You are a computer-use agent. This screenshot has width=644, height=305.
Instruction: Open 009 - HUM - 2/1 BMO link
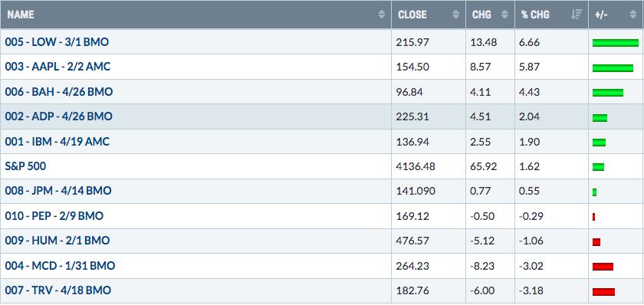coord(58,240)
